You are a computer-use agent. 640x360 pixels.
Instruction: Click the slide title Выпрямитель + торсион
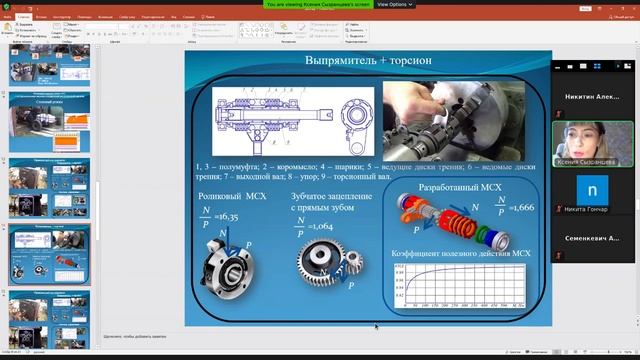(368, 60)
